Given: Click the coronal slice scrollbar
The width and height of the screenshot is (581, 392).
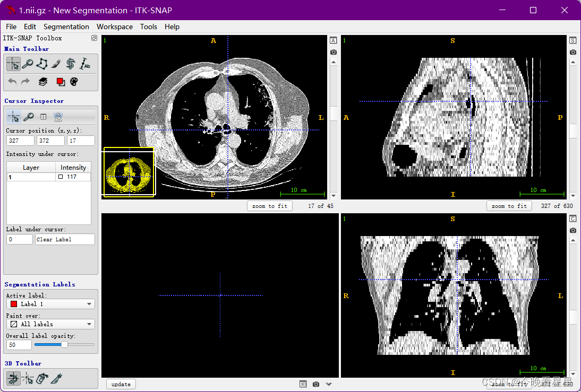Looking at the screenshot, I should tap(573, 307).
